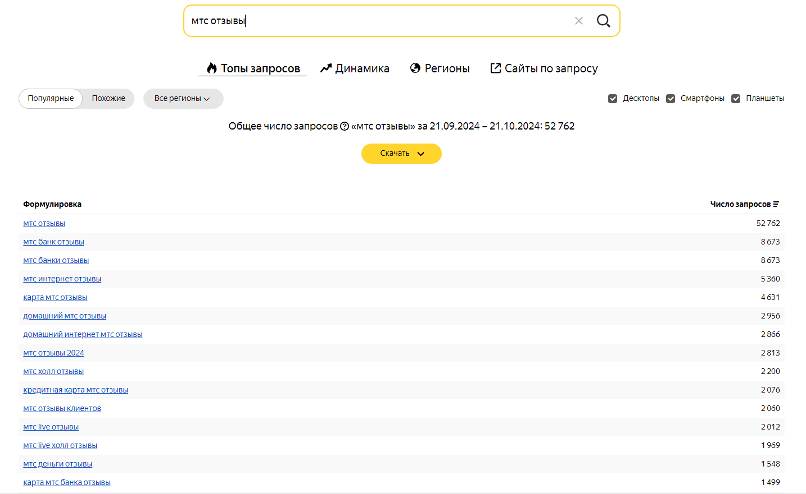Click the magnifying glass search icon
Screen dimensions: 806x494
(603, 21)
